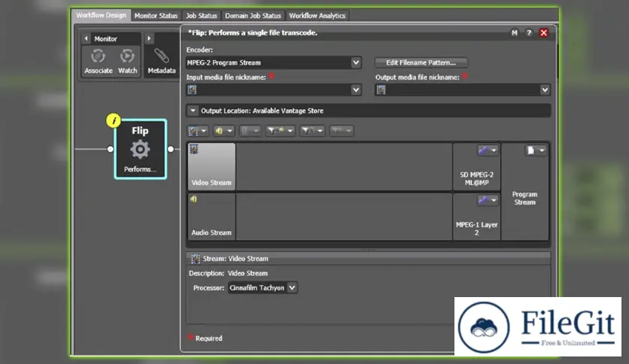The image size is (629, 364).
Task: Click the M button in inspector title bar
Action: click(x=515, y=33)
